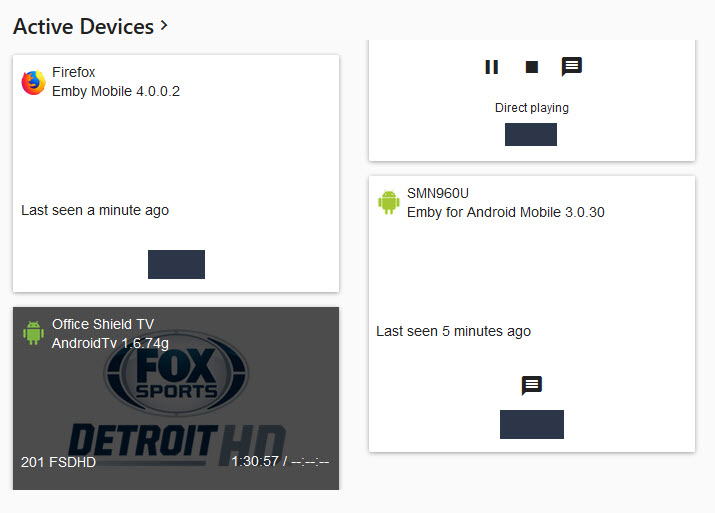
Task: Click the Firefox browser icon
Action: click(33, 83)
